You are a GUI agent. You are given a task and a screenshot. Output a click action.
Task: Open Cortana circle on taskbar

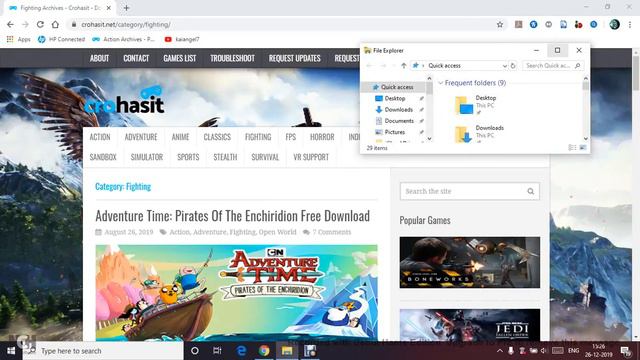pos(195,351)
